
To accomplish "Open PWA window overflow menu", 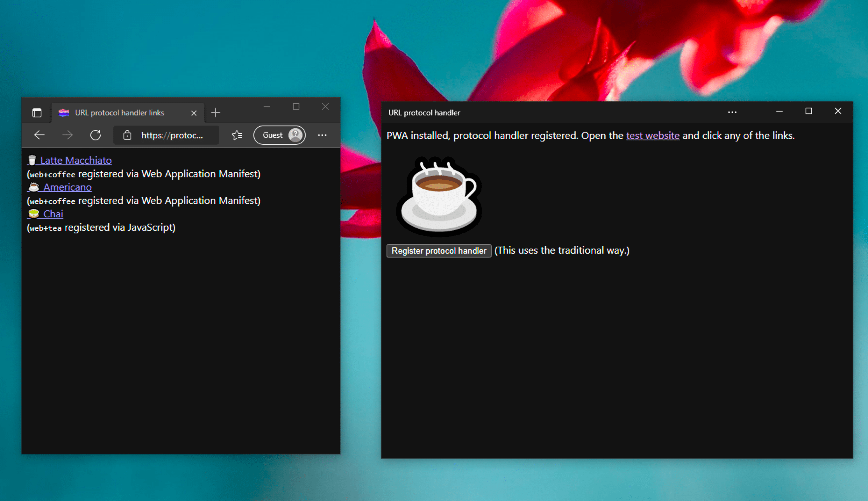I will coord(732,112).
